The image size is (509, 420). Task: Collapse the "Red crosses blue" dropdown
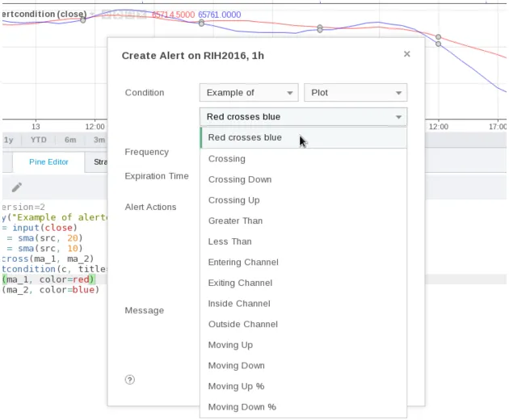303,117
